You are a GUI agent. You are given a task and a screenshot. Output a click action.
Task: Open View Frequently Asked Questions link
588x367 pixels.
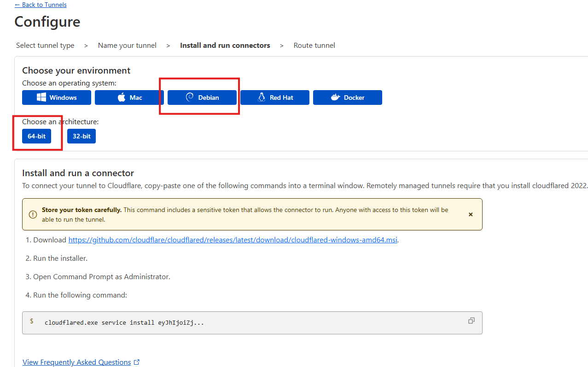coord(76,362)
